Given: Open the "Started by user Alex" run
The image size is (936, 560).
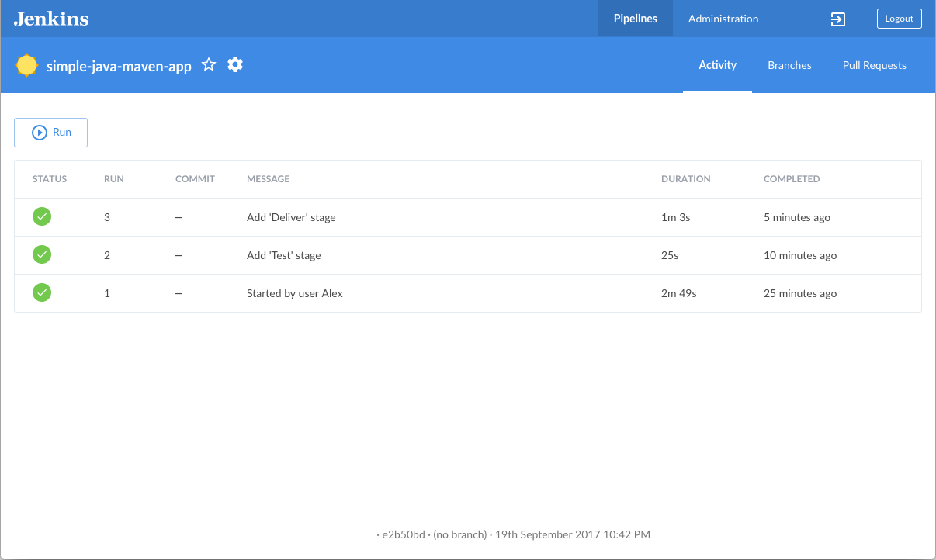Looking at the screenshot, I should tap(295, 293).
